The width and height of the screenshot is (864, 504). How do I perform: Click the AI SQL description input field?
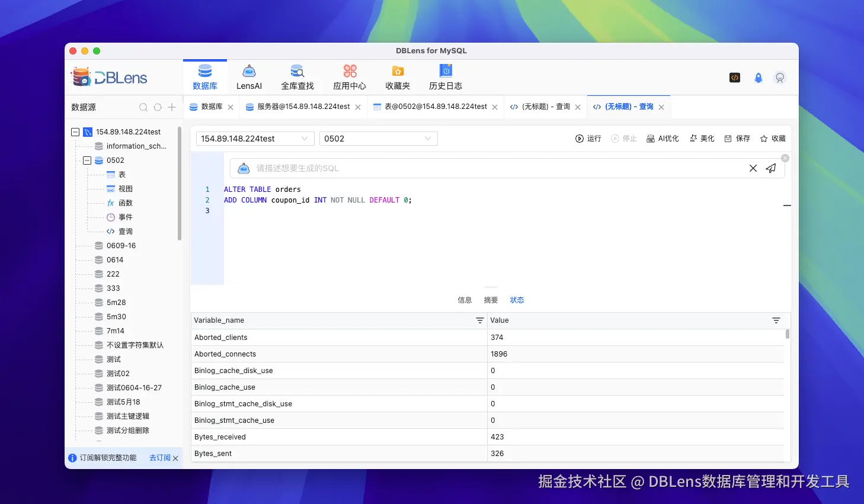tap(498, 168)
